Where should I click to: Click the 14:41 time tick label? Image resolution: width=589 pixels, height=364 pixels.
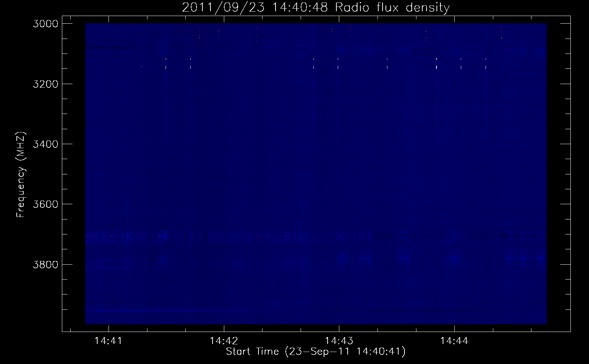coord(108,341)
